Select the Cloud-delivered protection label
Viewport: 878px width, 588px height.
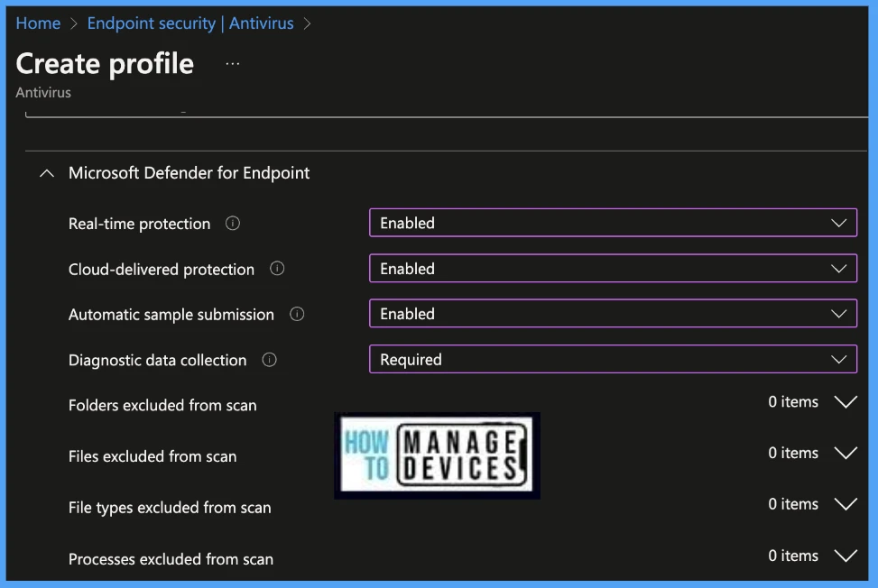162,269
